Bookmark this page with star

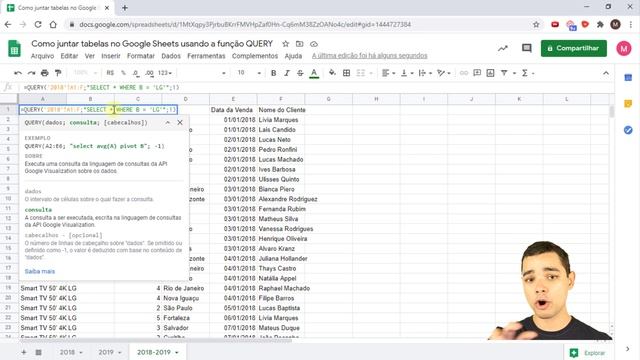[x=536, y=24]
